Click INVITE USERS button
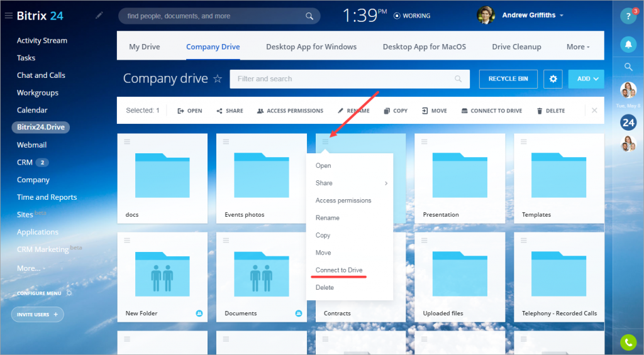Viewport: 644px width, 355px height. click(x=37, y=314)
